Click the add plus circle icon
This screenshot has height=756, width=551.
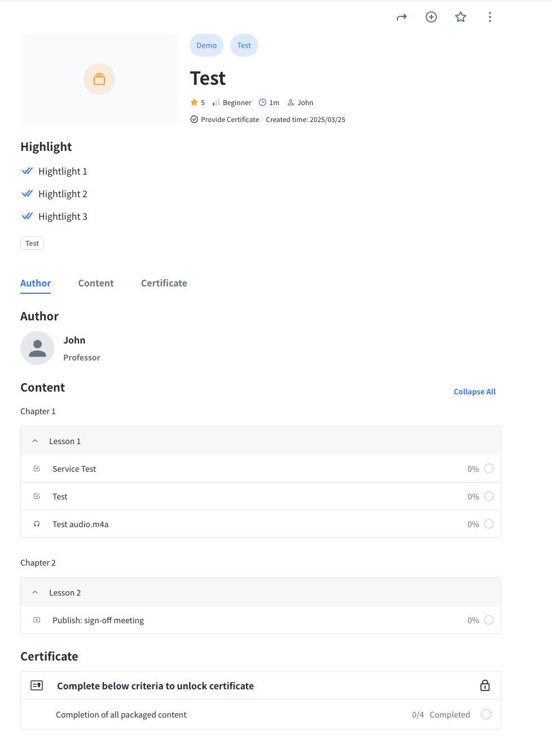431,17
